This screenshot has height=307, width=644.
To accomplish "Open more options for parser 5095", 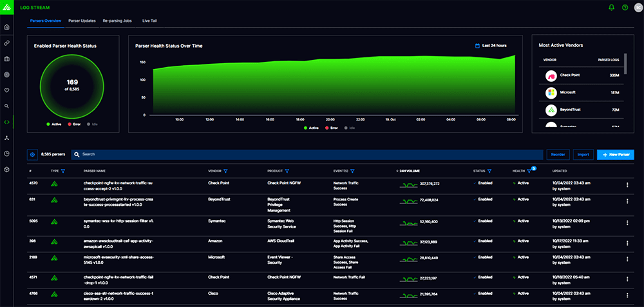I will coord(627,223).
